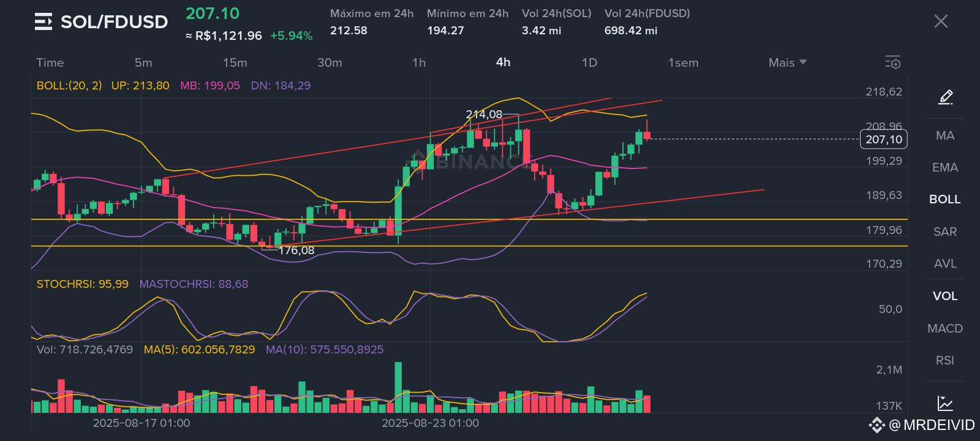980x441 pixels.
Task: Click the Mínimo em 24h value 194.27
Action: (x=445, y=31)
